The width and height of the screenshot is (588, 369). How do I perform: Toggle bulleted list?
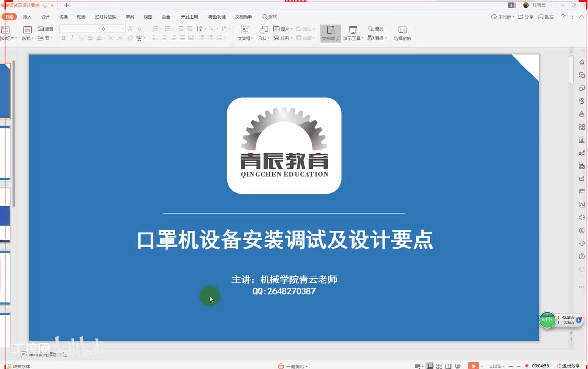click(155, 29)
